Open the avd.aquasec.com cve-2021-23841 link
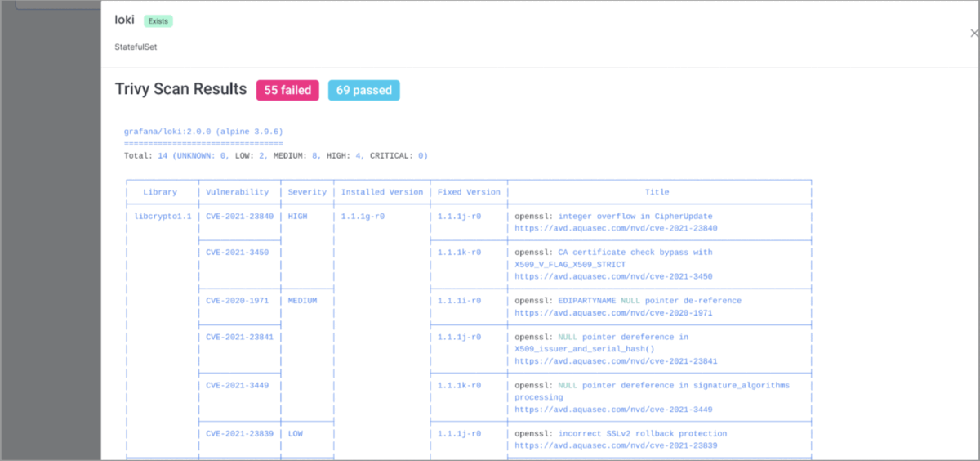 pyautogui.click(x=616, y=360)
